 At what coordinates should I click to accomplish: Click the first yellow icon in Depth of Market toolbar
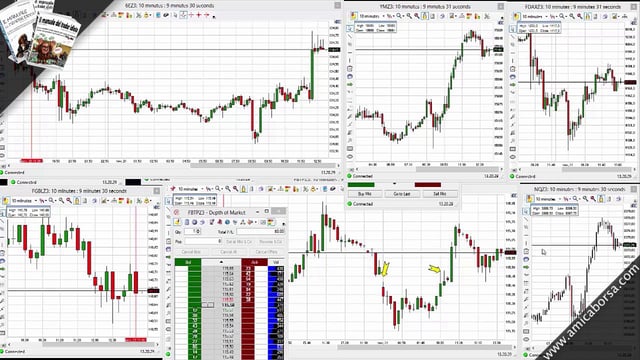[x=177, y=222]
